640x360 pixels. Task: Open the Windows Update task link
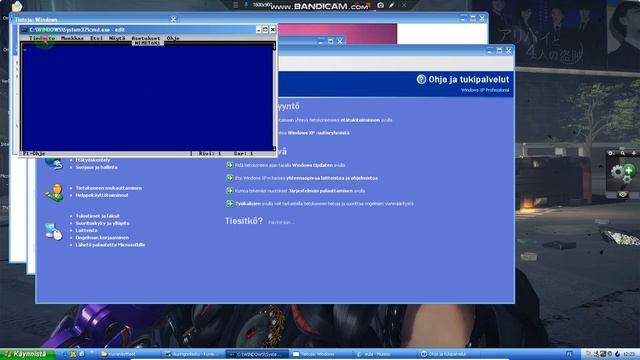click(290, 165)
